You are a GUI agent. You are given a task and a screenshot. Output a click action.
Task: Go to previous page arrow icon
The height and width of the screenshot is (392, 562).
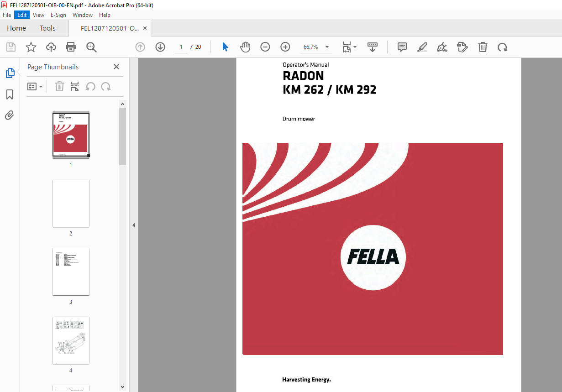pyautogui.click(x=140, y=47)
